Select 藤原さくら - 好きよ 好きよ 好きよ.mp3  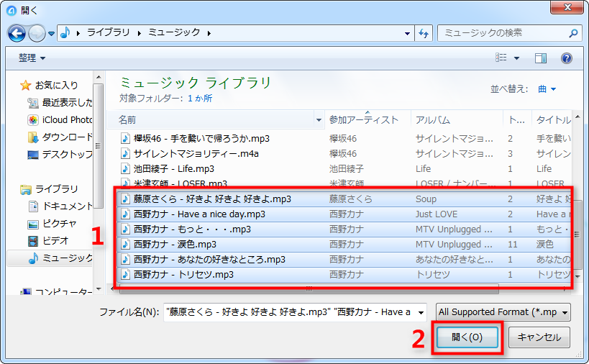tap(212, 199)
